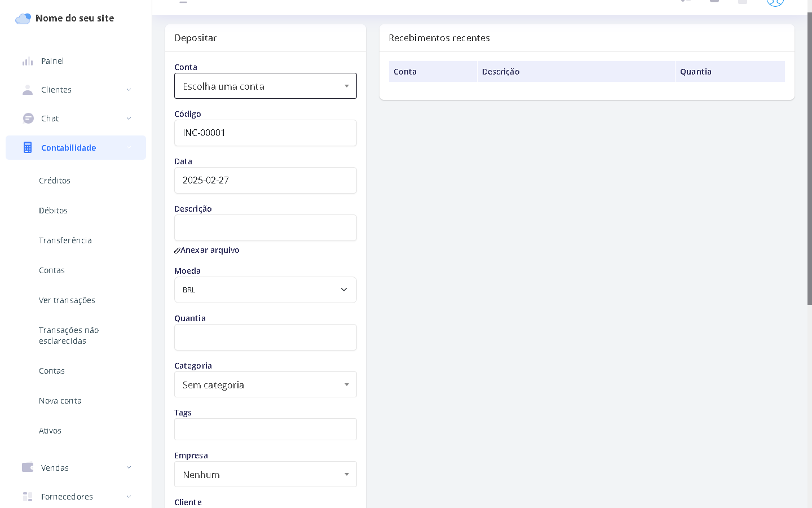
Task: Click the page vertical scrollbar thumb
Action: (809, 158)
